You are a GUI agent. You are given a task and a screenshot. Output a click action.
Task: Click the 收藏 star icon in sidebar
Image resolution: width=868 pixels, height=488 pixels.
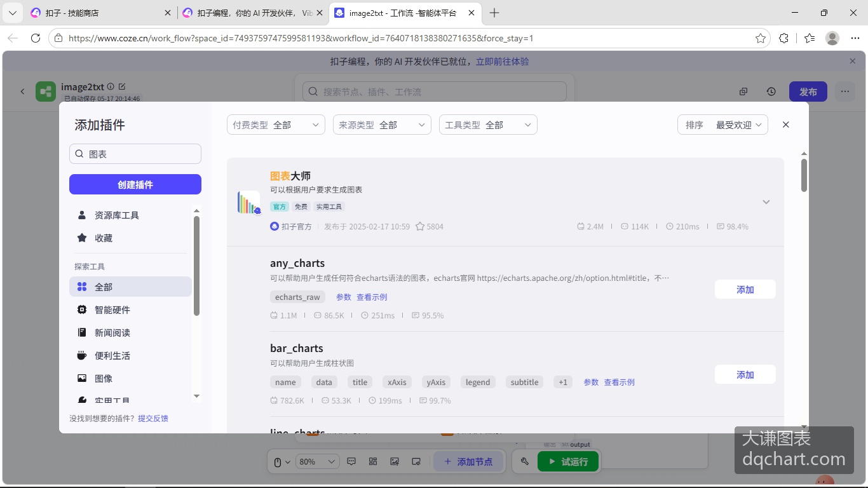[x=82, y=238]
